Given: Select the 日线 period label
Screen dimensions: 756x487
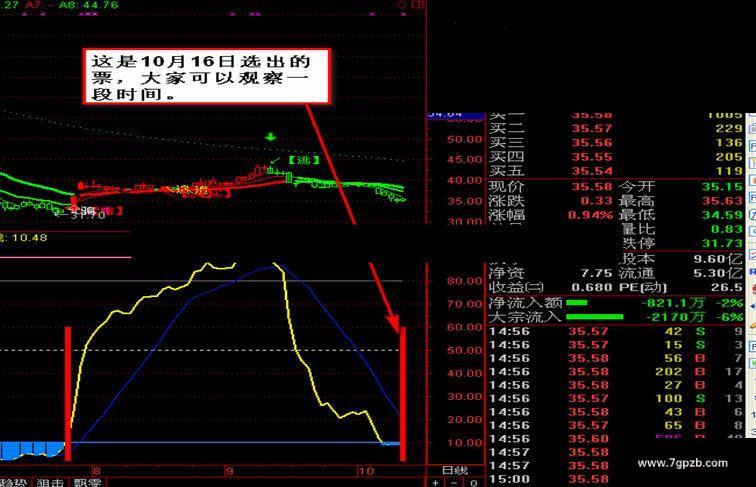Looking at the screenshot, I should pyautogui.click(x=454, y=470).
